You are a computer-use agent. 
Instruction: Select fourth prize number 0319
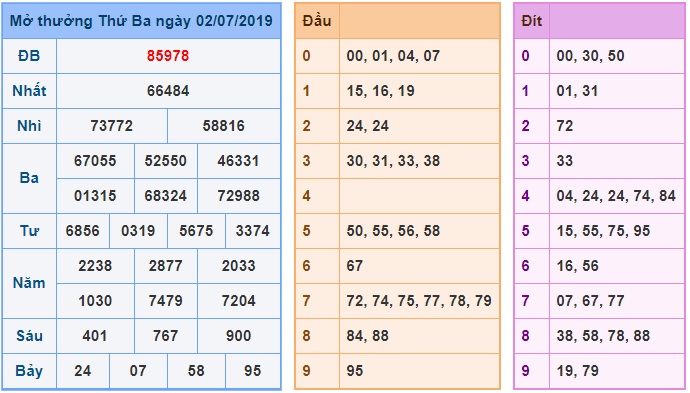point(138,231)
